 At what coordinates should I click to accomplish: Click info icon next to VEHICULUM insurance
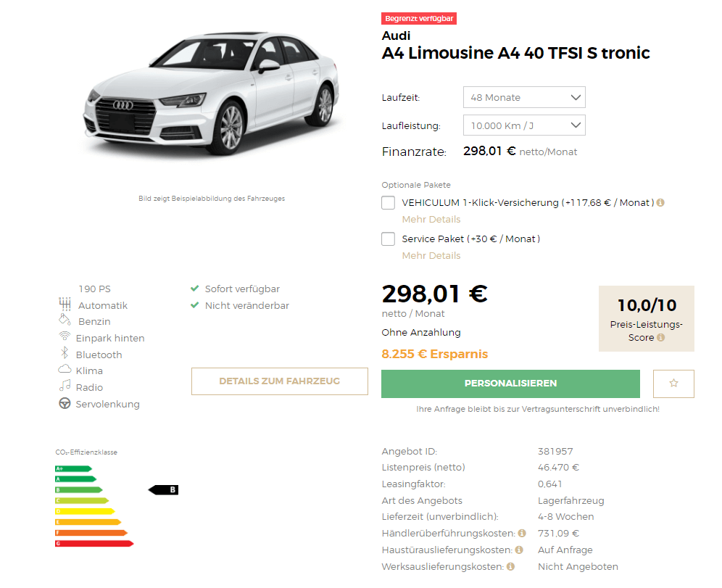(x=660, y=202)
